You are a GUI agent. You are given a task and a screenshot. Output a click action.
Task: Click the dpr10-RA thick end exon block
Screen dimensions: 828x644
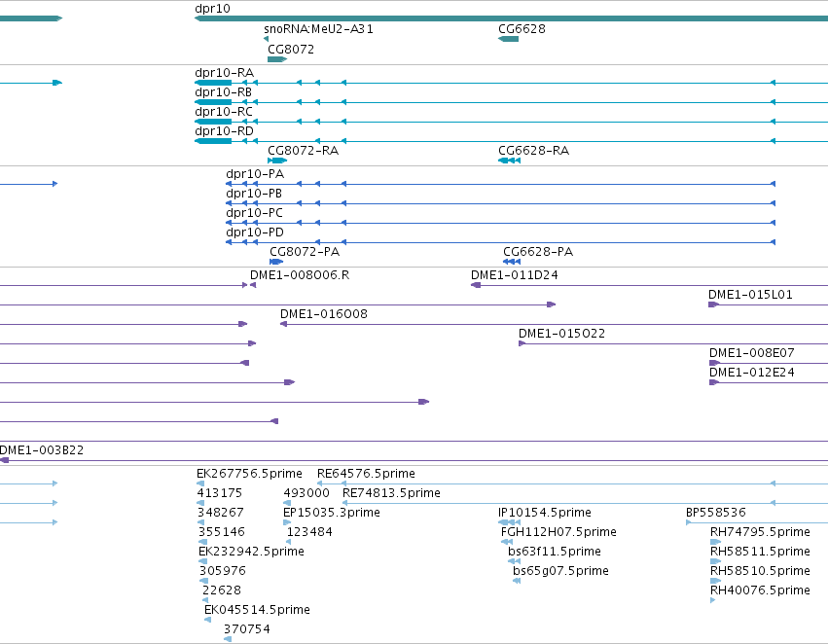pos(213,83)
